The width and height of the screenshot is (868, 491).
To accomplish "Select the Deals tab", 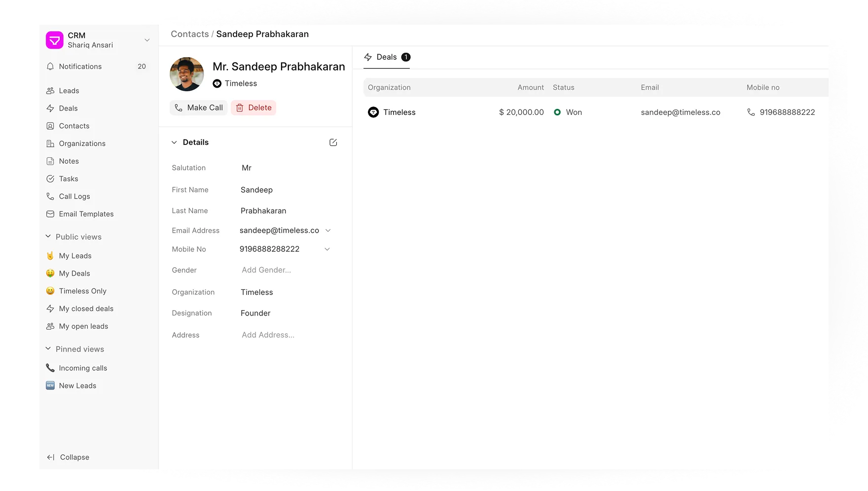I will point(387,57).
